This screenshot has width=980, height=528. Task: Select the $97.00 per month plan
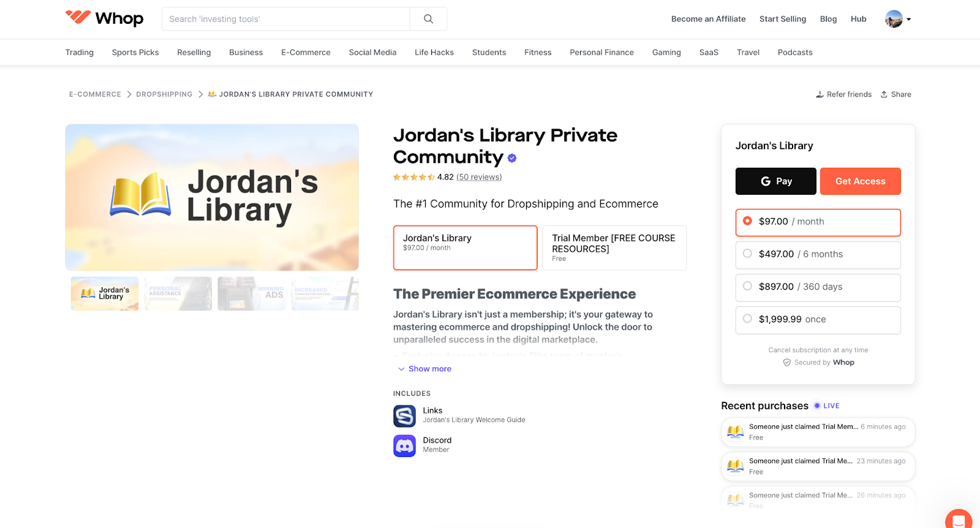pos(818,222)
